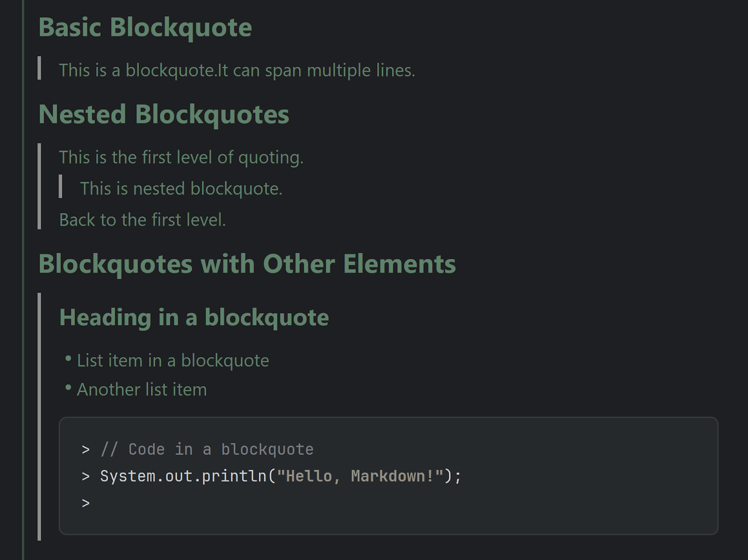Viewport: 748px width, 560px height.
Task: Click the Basic Blockquote heading
Action: 145,27
